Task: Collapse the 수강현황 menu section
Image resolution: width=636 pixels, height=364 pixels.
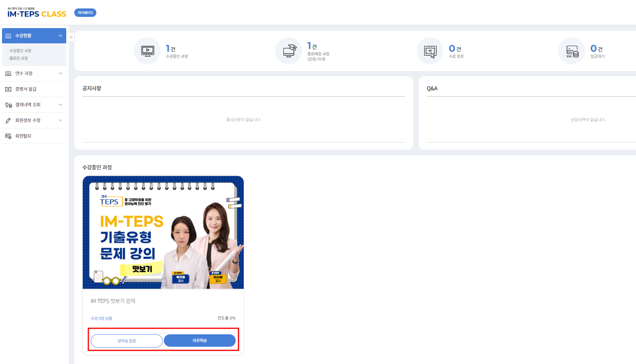Action: pos(60,36)
